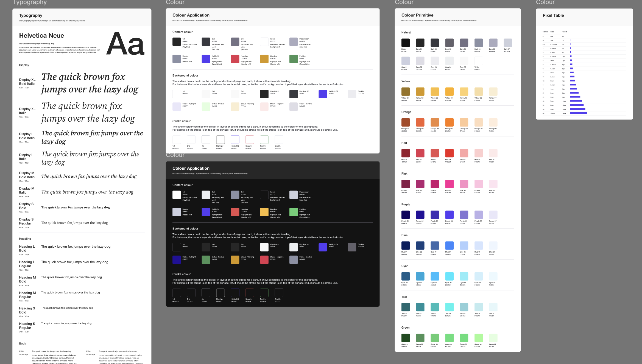Click the Grey 01 swatch
Image resolution: width=642 pixels, height=364 pixels.
click(406, 61)
